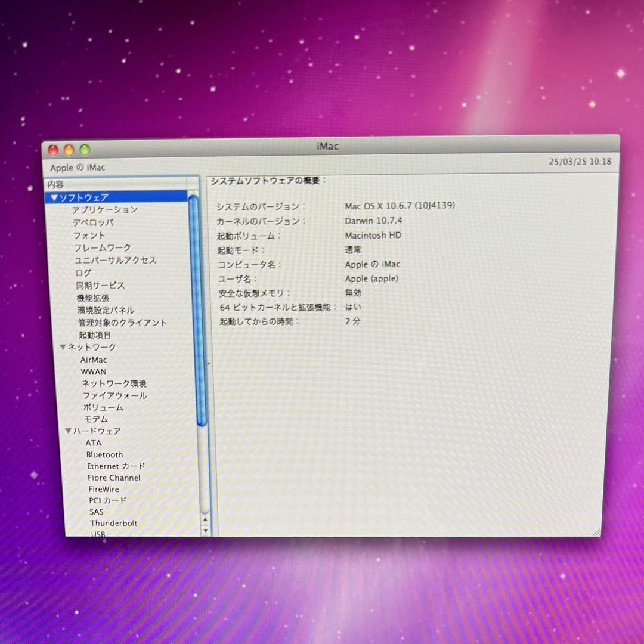Select 機能拡張 in the sidebar
The height and width of the screenshot is (644, 644).
(93, 298)
